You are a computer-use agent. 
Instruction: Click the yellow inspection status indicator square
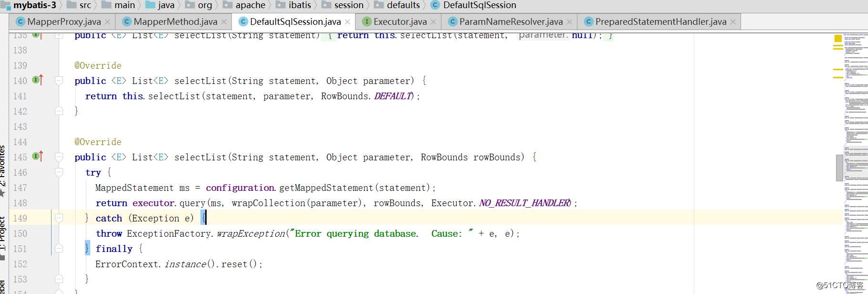838,38
